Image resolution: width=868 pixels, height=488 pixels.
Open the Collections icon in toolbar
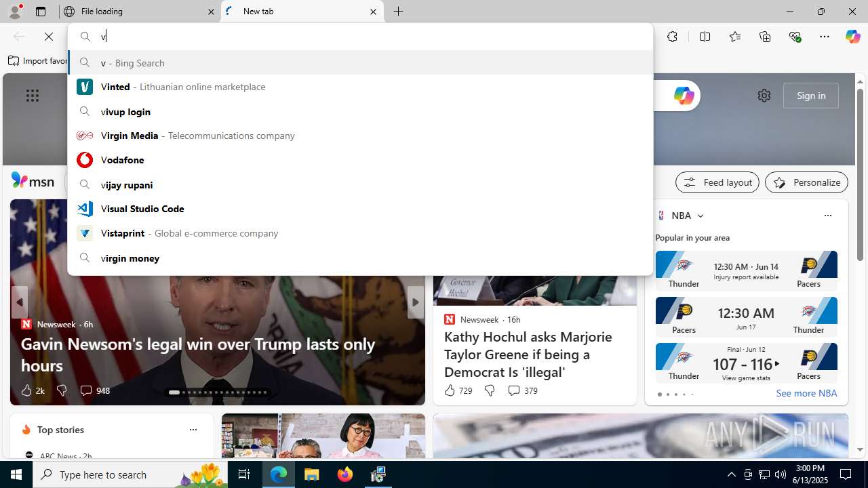[x=765, y=37]
